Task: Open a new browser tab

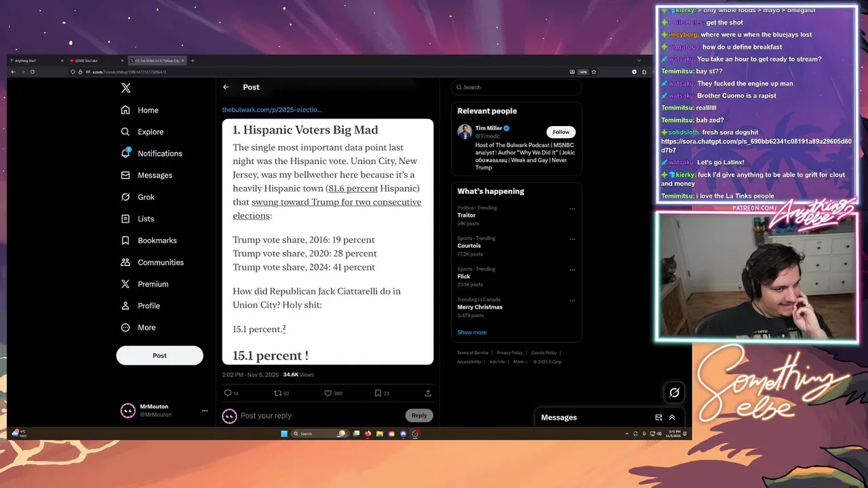Action: point(193,60)
